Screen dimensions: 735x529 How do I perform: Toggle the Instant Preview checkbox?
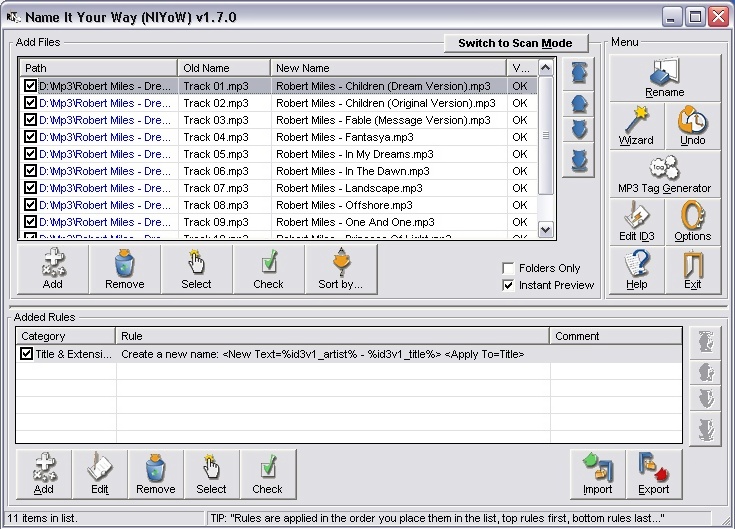click(x=509, y=285)
